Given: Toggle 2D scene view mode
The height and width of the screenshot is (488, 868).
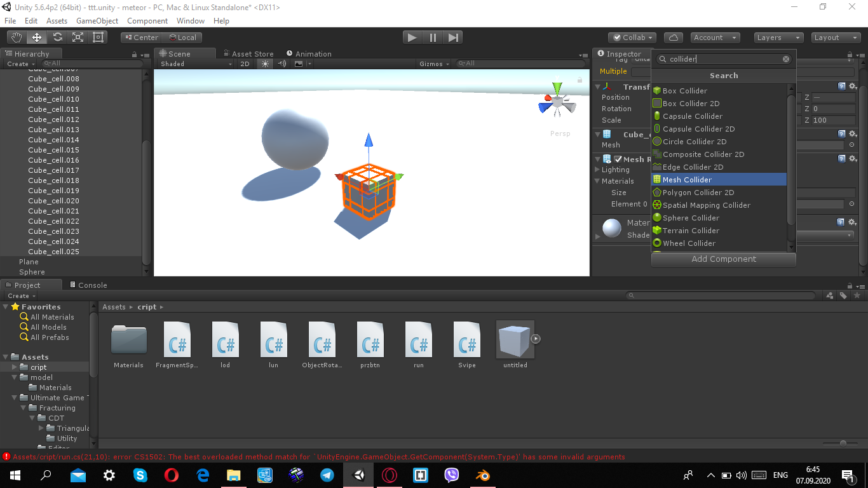Looking at the screenshot, I should point(245,64).
